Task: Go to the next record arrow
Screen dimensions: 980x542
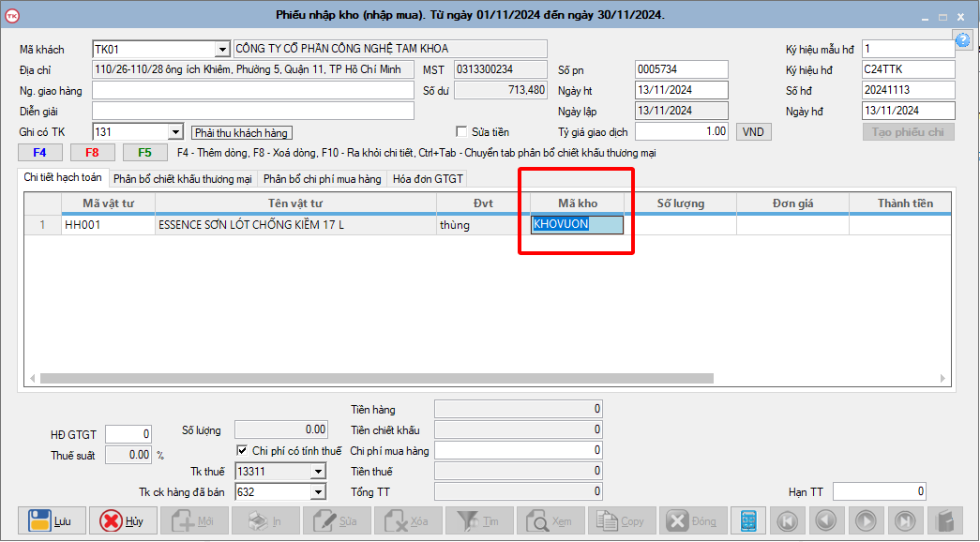Action: (x=865, y=521)
